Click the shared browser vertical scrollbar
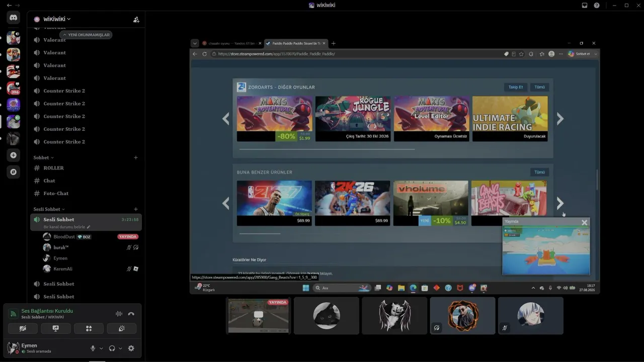This screenshot has height=362, width=644. (x=597, y=179)
